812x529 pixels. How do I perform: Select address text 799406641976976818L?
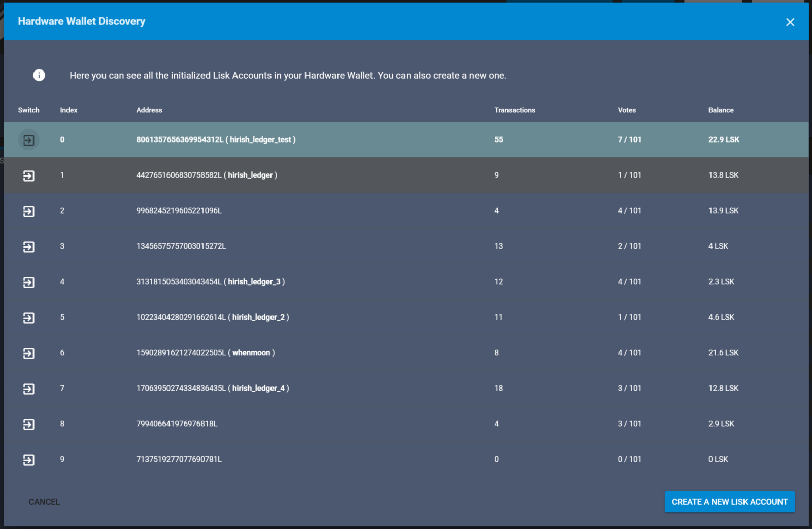tap(177, 424)
